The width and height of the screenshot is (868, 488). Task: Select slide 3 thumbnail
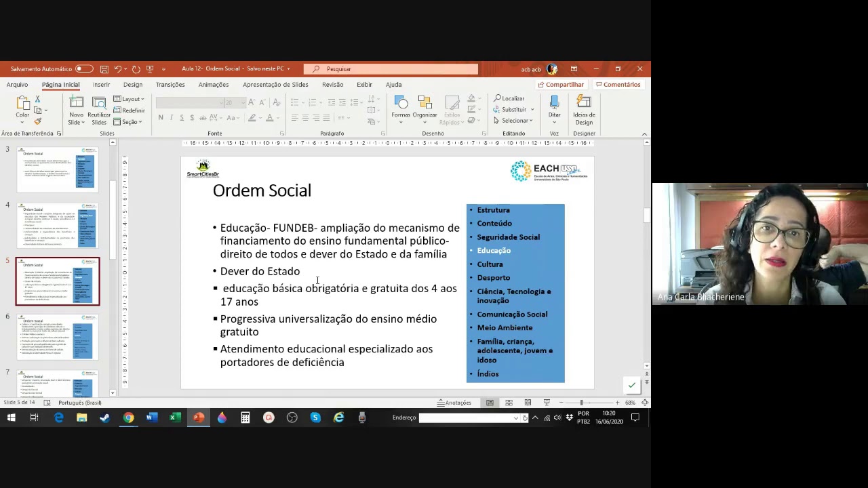58,169
